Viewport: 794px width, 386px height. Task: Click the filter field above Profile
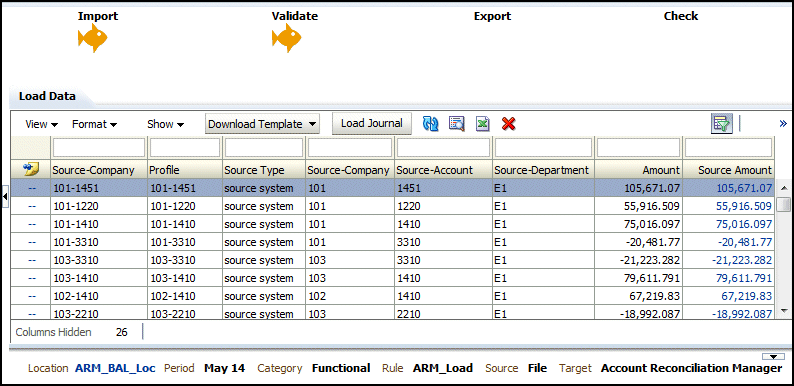click(x=185, y=147)
